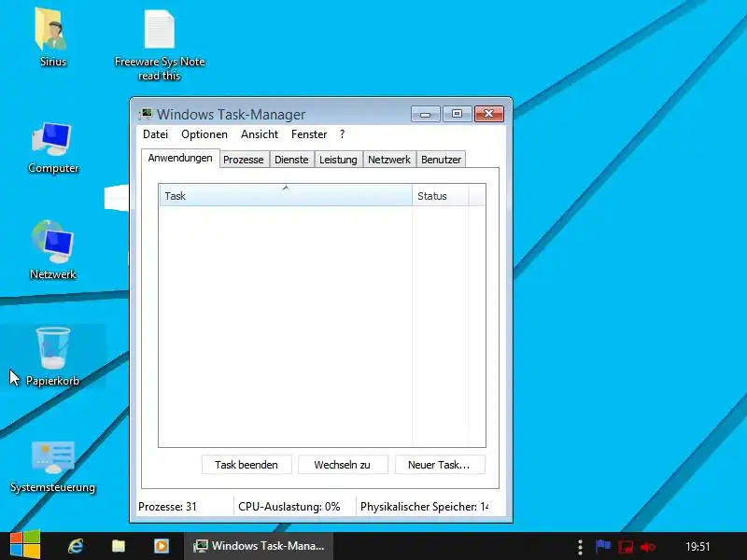Screen dimensions: 747x560
Task: Close the Task-Manager window
Action: tap(488, 114)
